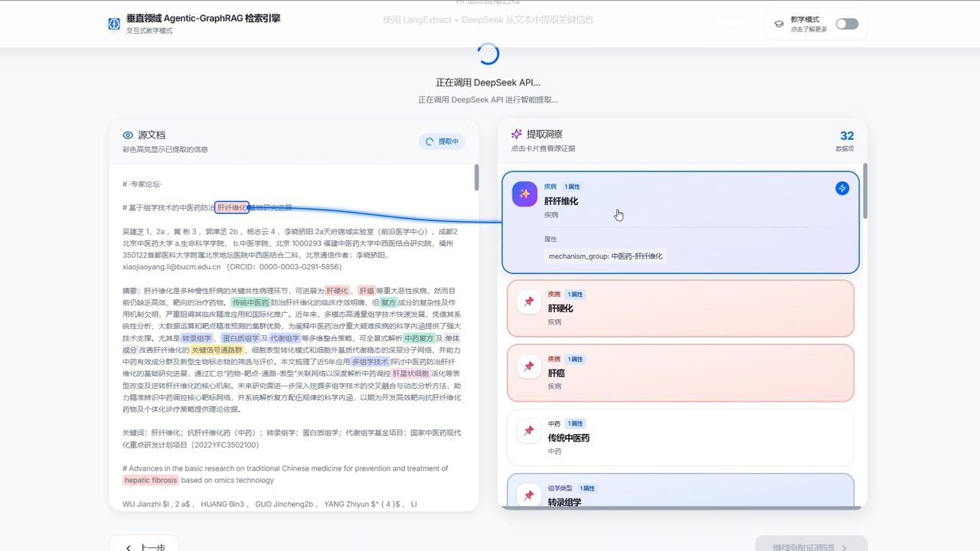This screenshot has width=980, height=551.
Task: Click the graduation cap 教学模式 icon
Action: click(x=779, y=24)
